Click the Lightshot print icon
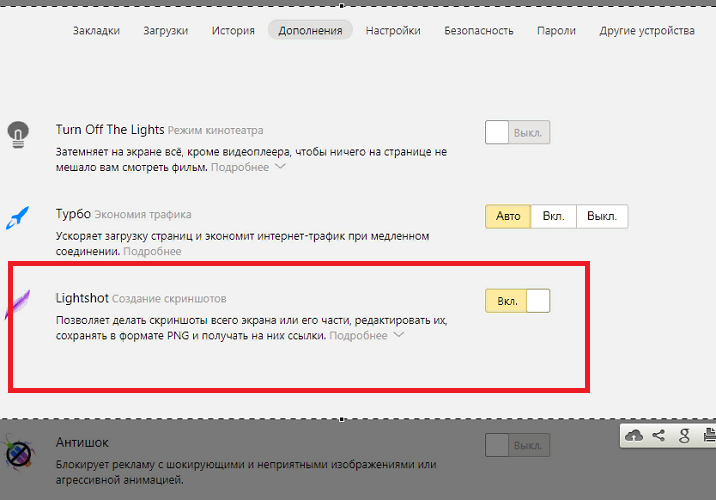The height and width of the screenshot is (500, 716). coord(708,435)
